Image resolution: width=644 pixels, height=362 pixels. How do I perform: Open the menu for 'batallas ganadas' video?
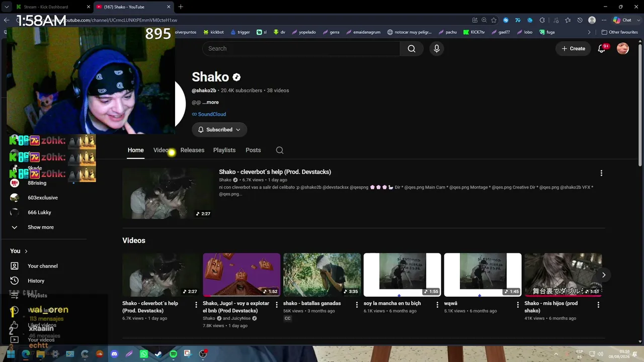(x=357, y=305)
